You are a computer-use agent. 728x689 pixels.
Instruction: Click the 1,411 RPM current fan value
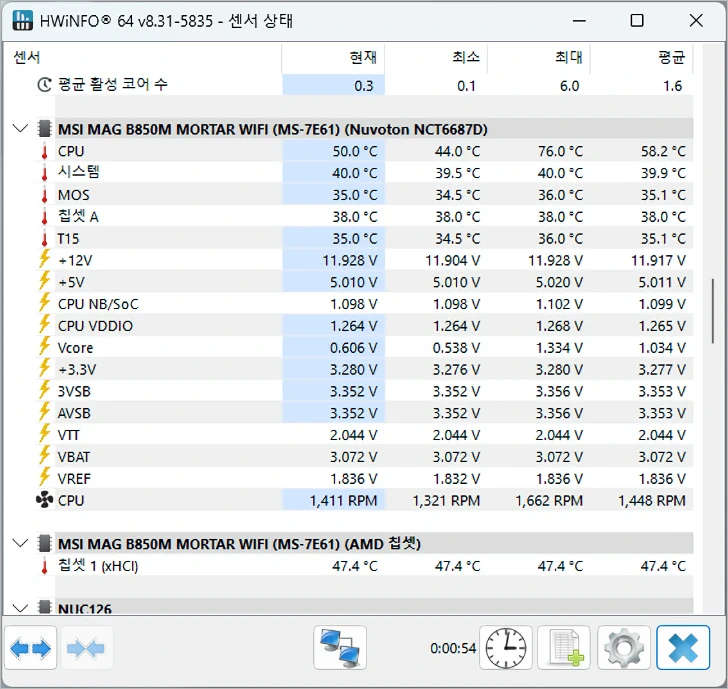click(344, 500)
